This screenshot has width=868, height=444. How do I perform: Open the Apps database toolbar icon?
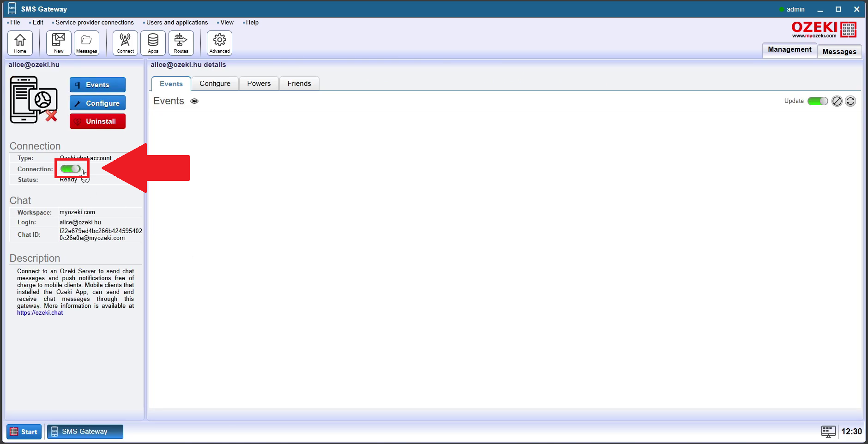(153, 43)
